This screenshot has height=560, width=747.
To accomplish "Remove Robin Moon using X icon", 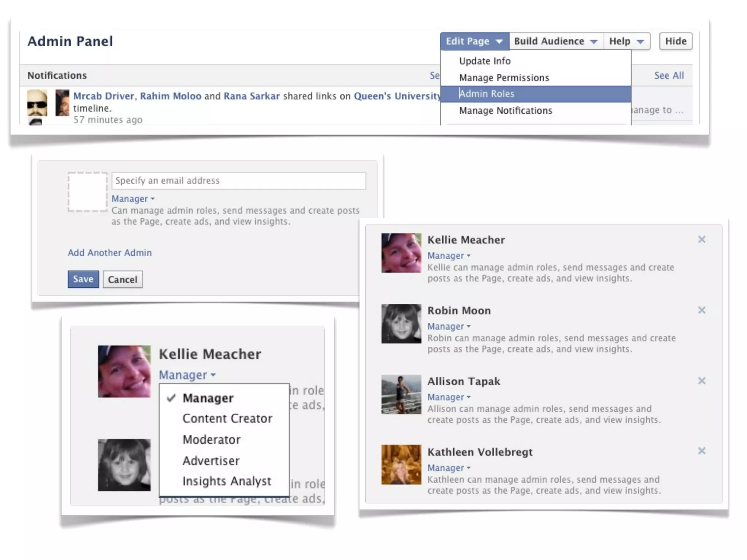I will (701, 310).
